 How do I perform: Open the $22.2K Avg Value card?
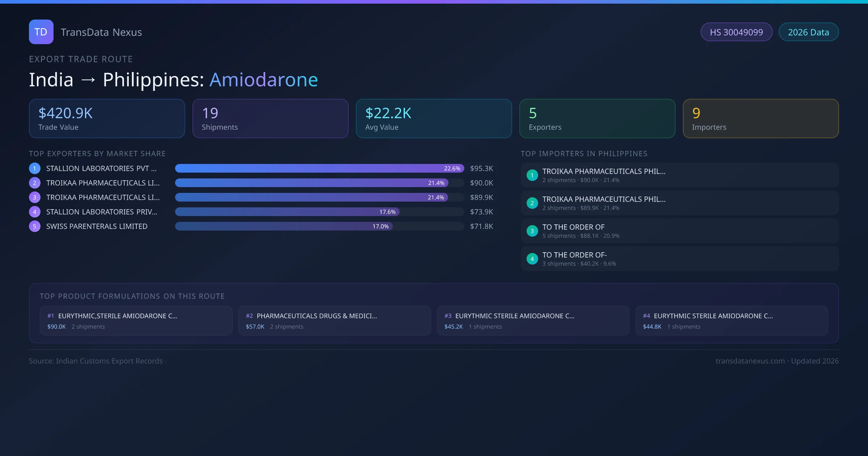click(434, 119)
